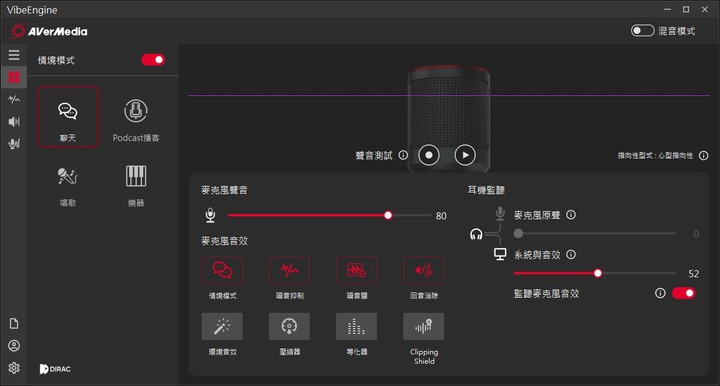Select the red grid scene mode sidebar icon
The width and height of the screenshot is (720, 386).
coord(14,77)
